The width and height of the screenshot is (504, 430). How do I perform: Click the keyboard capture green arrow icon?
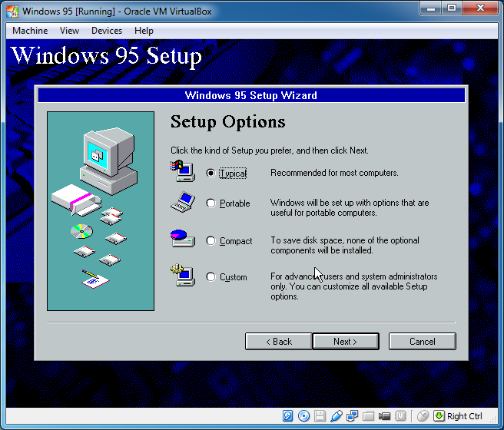[x=439, y=416]
